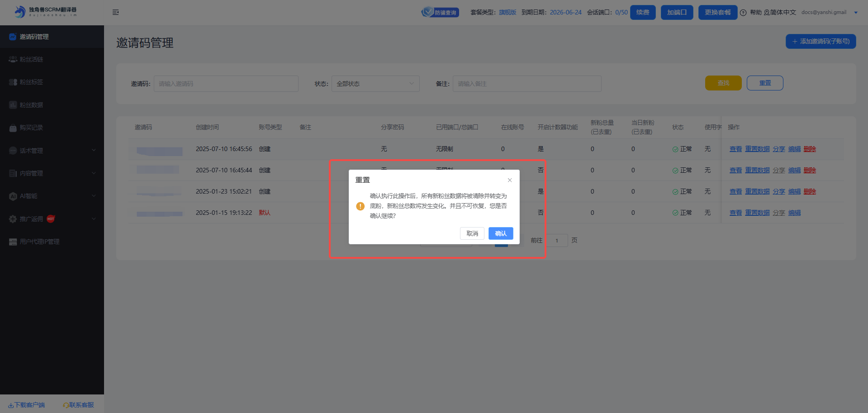868x413 pixels.
Task: Close the 重置 dialog with X icon
Action: (510, 180)
